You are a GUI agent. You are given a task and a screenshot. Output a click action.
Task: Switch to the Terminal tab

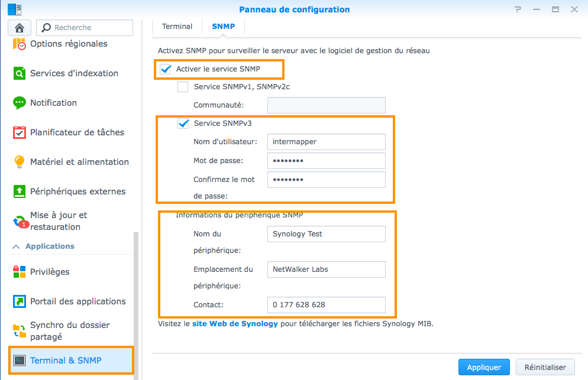point(176,26)
